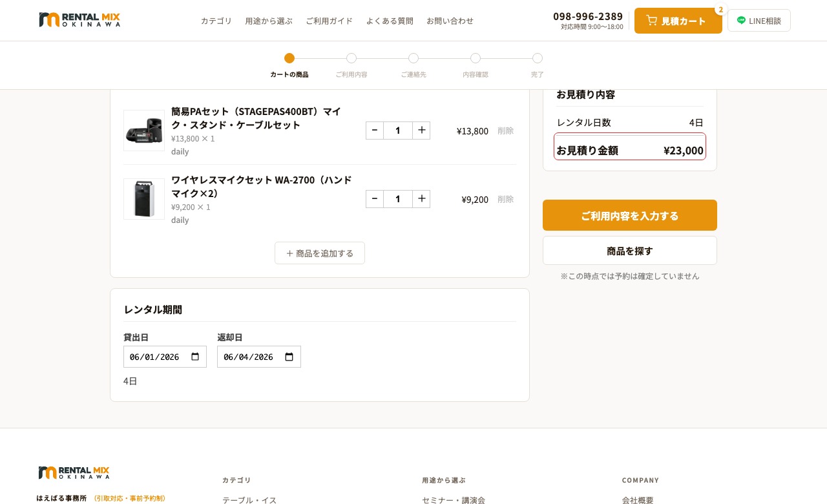The height and width of the screenshot is (504, 827).
Task: Edit the 返却日 date field
Action: coord(259,357)
